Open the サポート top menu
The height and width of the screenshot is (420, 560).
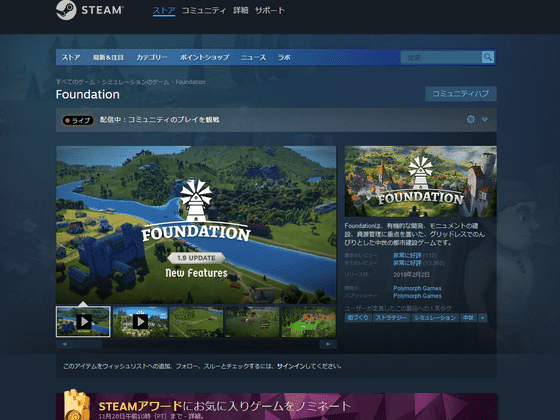coord(270,11)
